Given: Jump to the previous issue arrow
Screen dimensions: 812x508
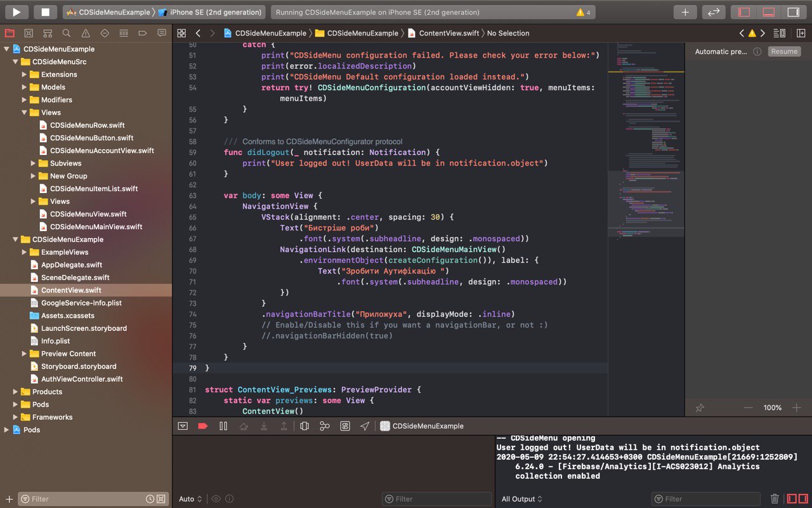Looking at the screenshot, I should [x=742, y=33].
